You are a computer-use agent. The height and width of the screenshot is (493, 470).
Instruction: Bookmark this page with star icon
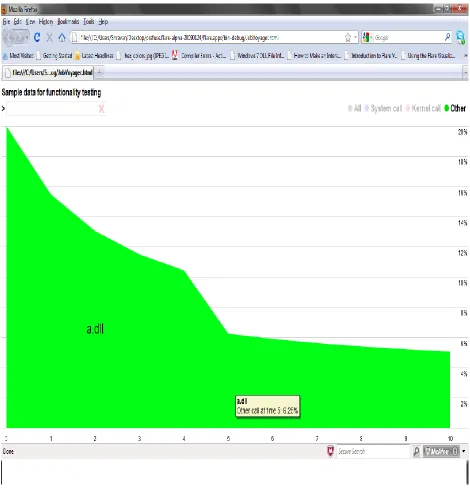click(x=348, y=37)
